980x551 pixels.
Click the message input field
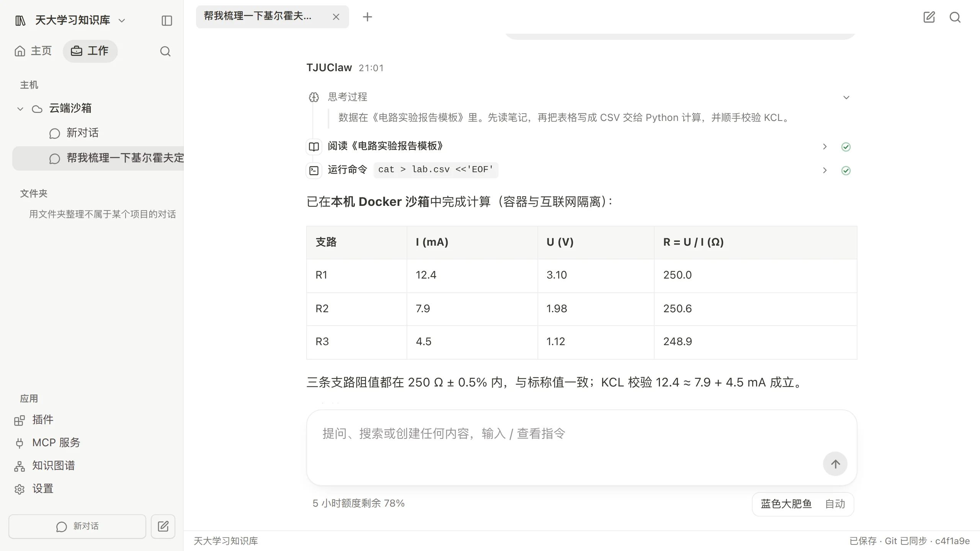(581, 448)
